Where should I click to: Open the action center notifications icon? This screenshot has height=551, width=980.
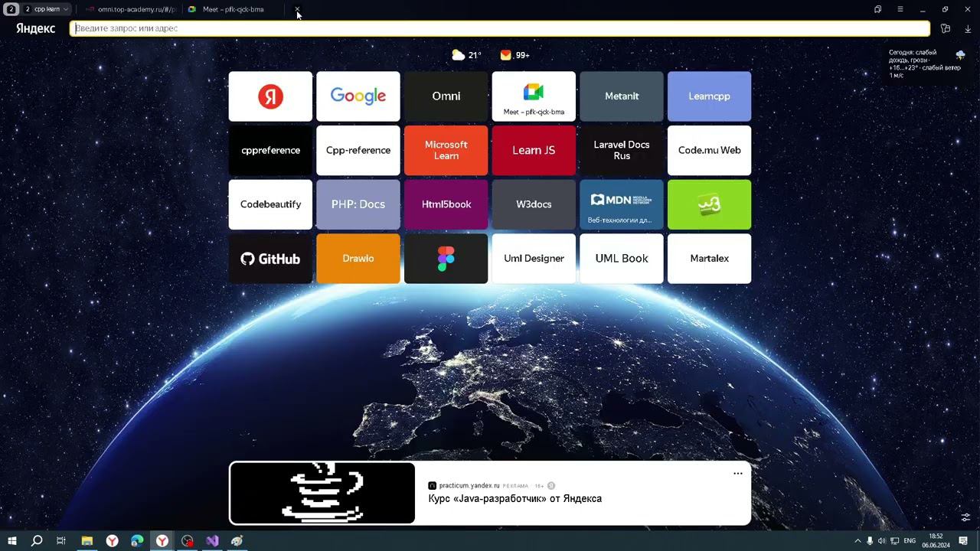click(x=964, y=540)
